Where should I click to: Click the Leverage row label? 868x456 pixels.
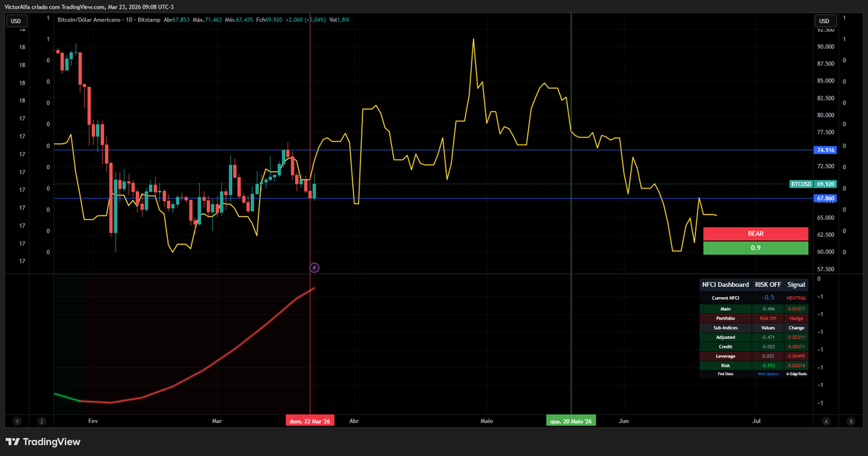click(x=726, y=356)
